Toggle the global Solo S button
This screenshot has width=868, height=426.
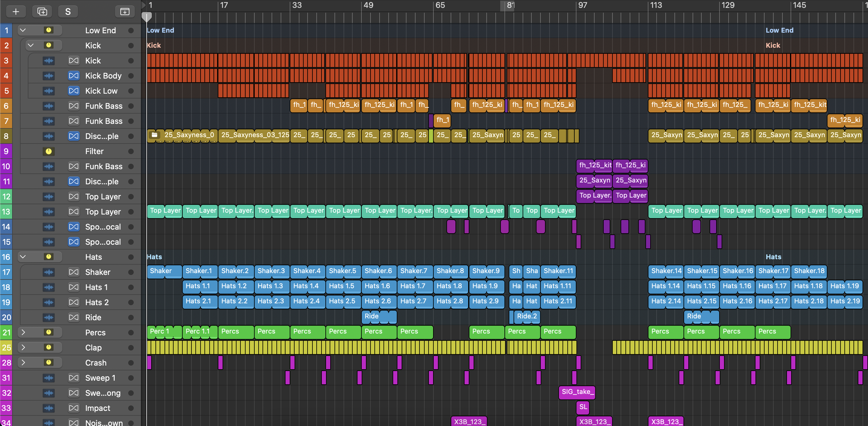pos(68,11)
